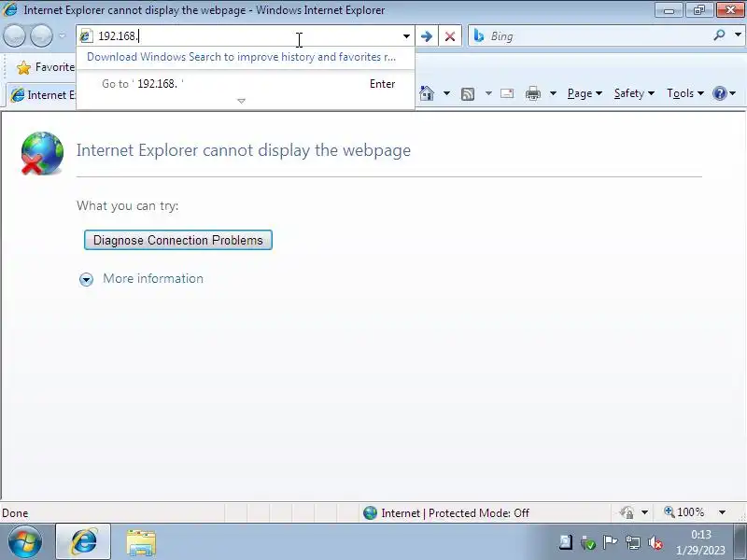
Task: Click the Done status bar text
Action: pyautogui.click(x=15, y=512)
